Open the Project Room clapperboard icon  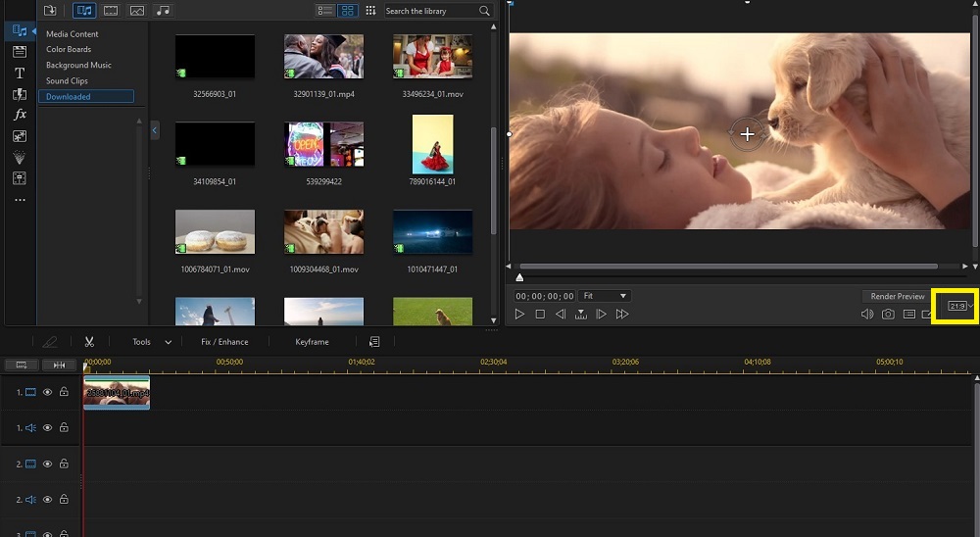point(20,52)
